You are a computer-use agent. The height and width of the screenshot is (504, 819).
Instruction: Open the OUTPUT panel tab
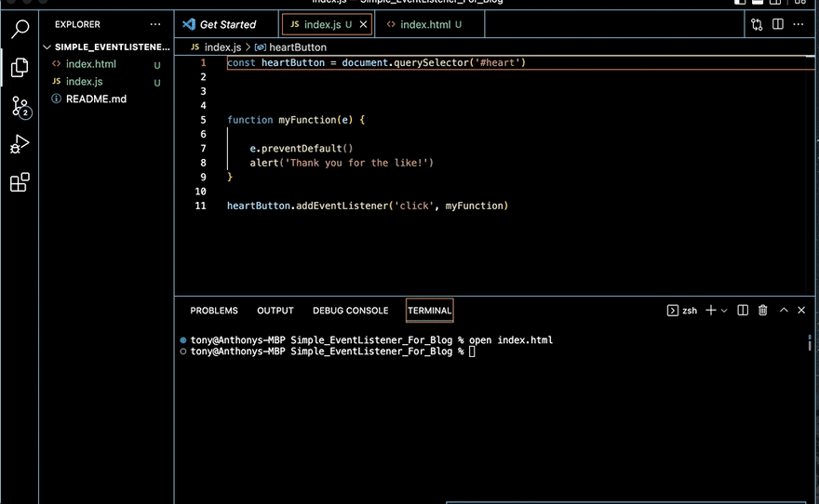coord(275,311)
